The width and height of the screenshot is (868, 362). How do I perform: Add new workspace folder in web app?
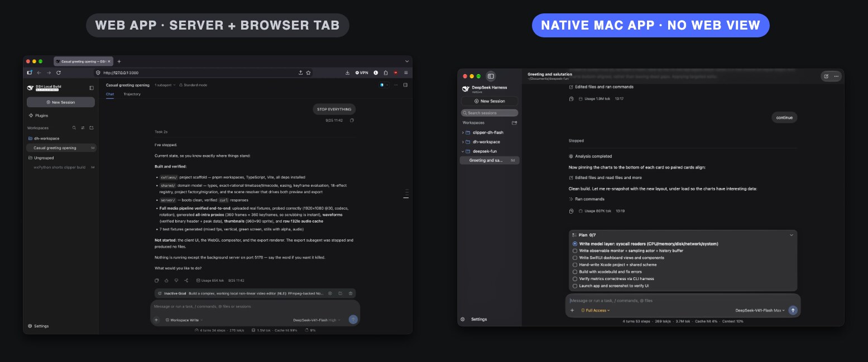click(x=92, y=128)
